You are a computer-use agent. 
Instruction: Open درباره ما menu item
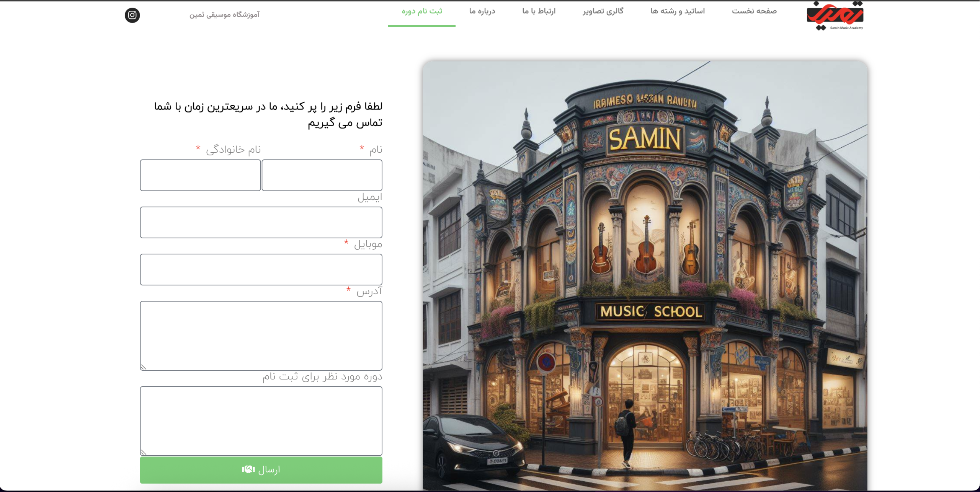pyautogui.click(x=482, y=11)
